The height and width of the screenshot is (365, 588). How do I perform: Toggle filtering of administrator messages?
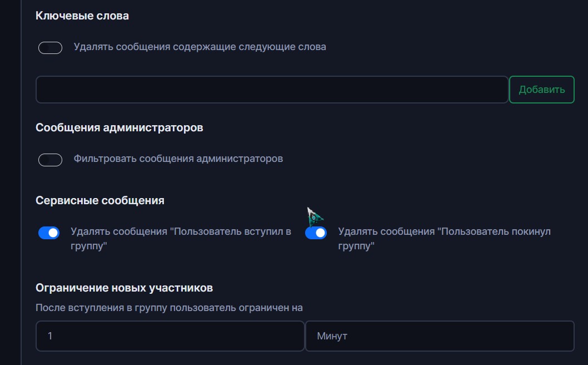click(50, 160)
